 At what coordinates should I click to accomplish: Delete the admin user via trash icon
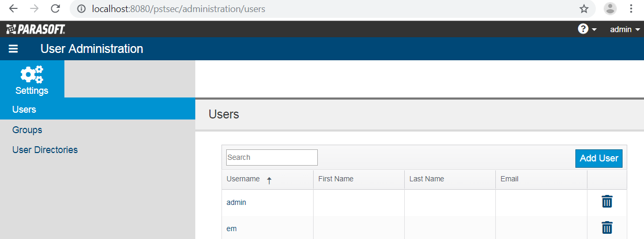[607, 201]
